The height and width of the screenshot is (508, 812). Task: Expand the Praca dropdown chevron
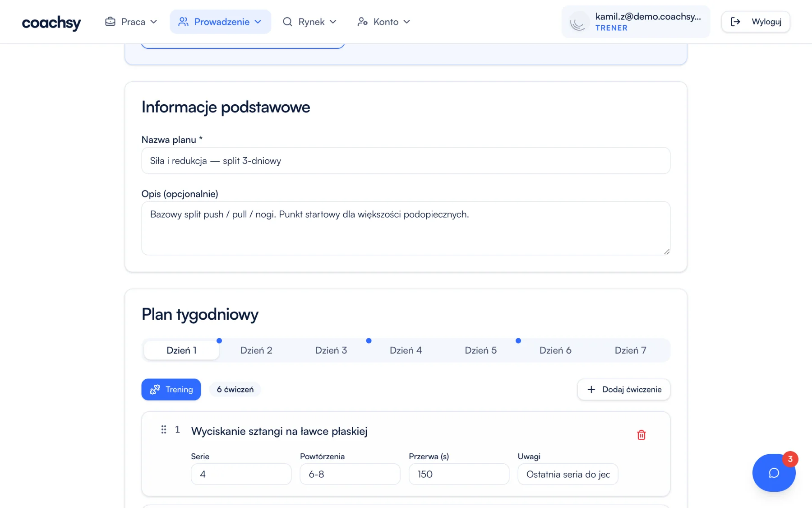point(154,22)
